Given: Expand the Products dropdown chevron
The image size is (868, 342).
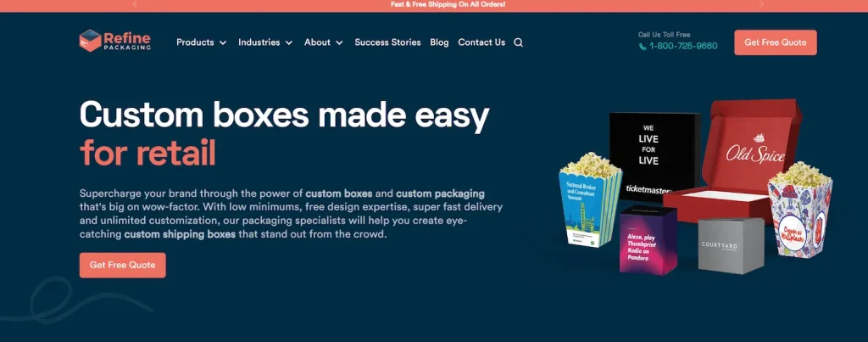Looking at the screenshot, I should tap(223, 42).
